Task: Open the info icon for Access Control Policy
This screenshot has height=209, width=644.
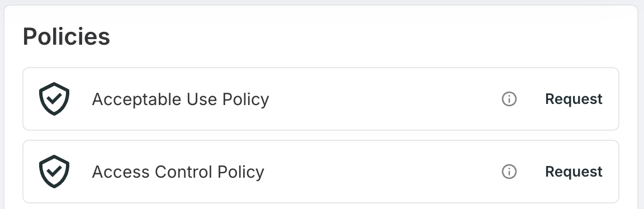Action: [x=509, y=172]
